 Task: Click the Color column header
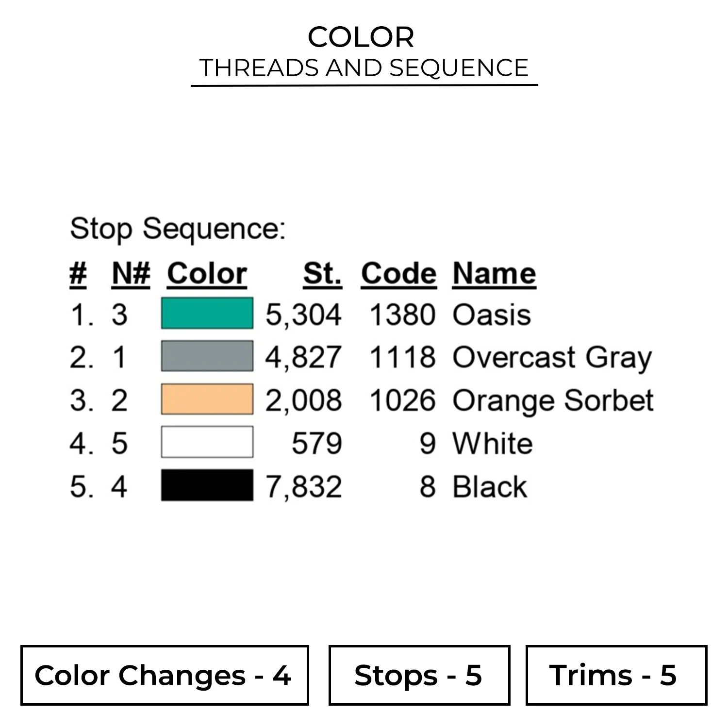(x=207, y=274)
